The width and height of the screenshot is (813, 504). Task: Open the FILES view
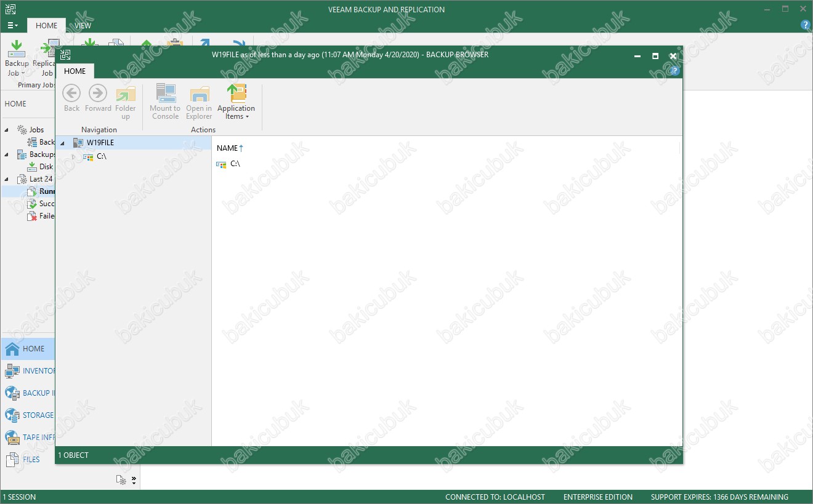[28, 460]
